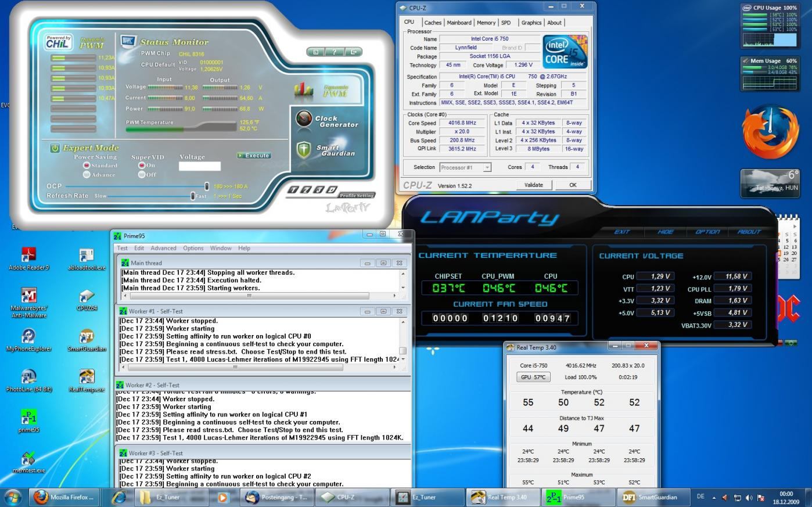Click the Refresh Rate slider handle
The width and height of the screenshot is (812, 507).
point(193,196)
